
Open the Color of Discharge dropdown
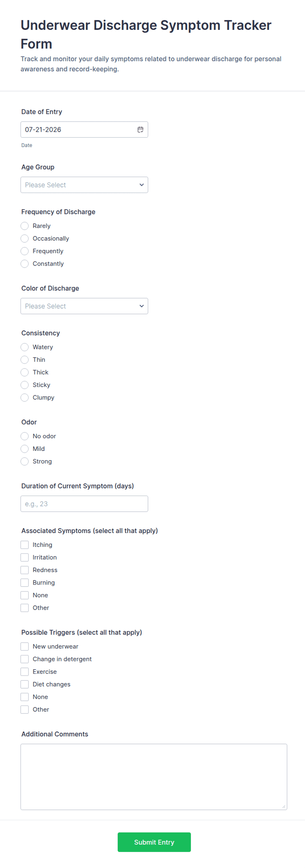pos(84,306)
